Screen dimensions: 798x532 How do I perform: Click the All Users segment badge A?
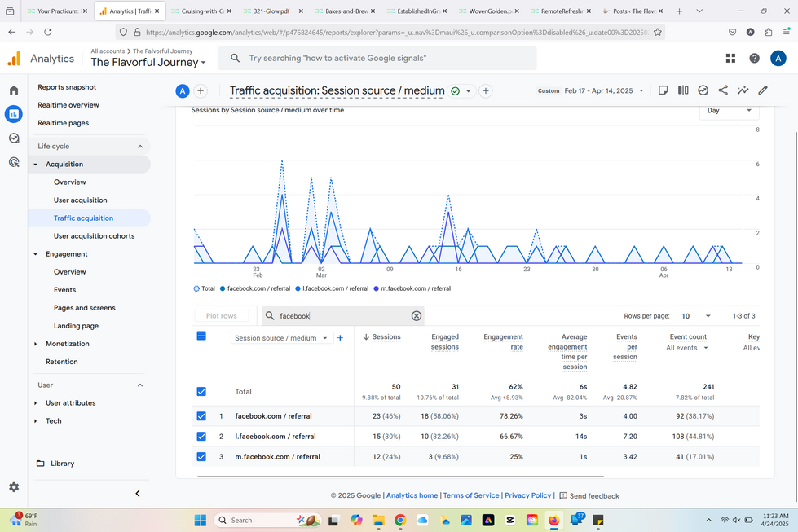(183, 91)
